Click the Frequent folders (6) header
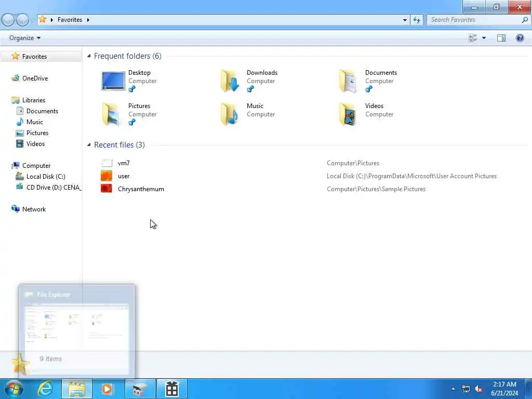 pos(128,56)
